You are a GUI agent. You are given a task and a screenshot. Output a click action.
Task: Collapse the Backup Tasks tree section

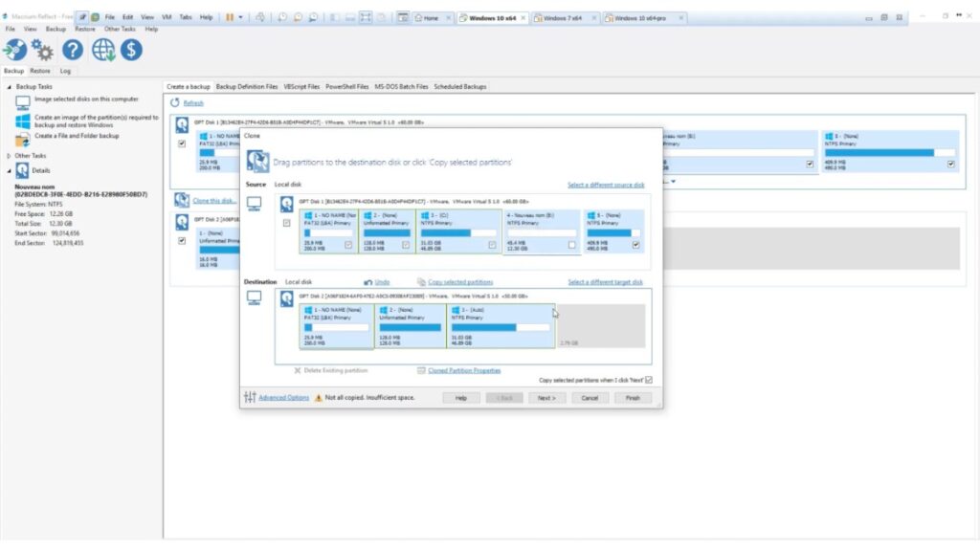[9, 87]
